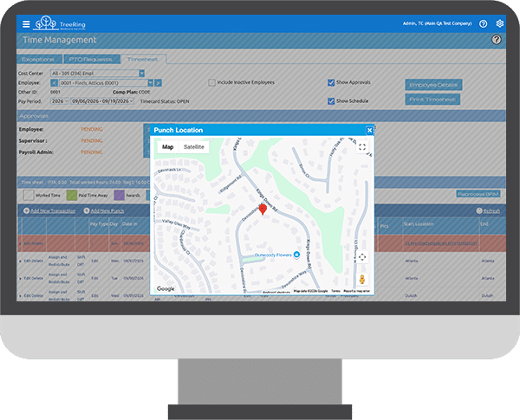Screen dimensions: 520x420
Task: Click Worked Time legend swatch
Action: [x=29, y=195]
